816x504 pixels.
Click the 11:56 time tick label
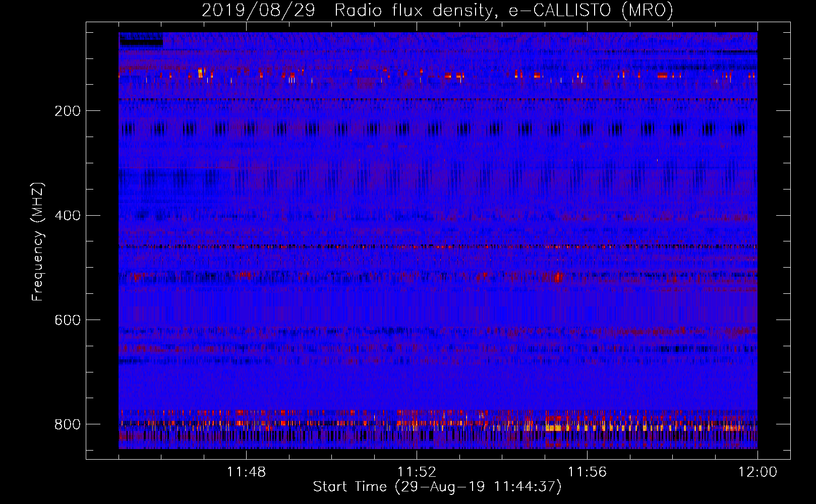click(587, 472)
